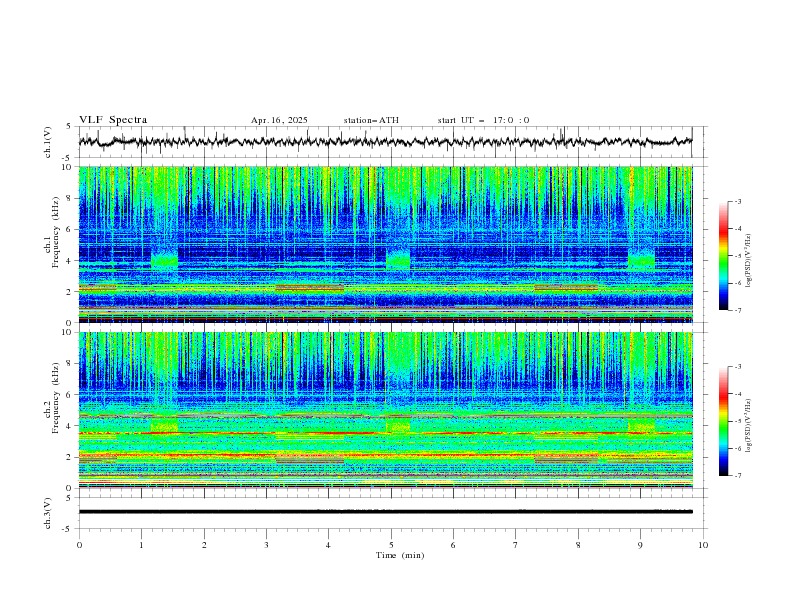This screenshot has height=612, width=792.
Task: Click the "8" frequency tick on ch.2 spectrogram
Action: click(69, 364)
